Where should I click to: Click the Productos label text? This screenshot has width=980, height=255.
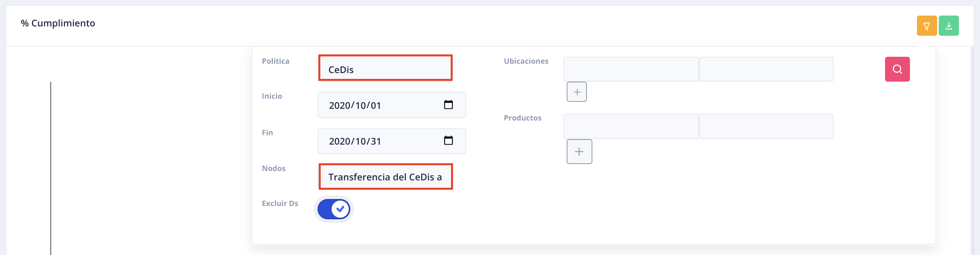click(522, 118)
